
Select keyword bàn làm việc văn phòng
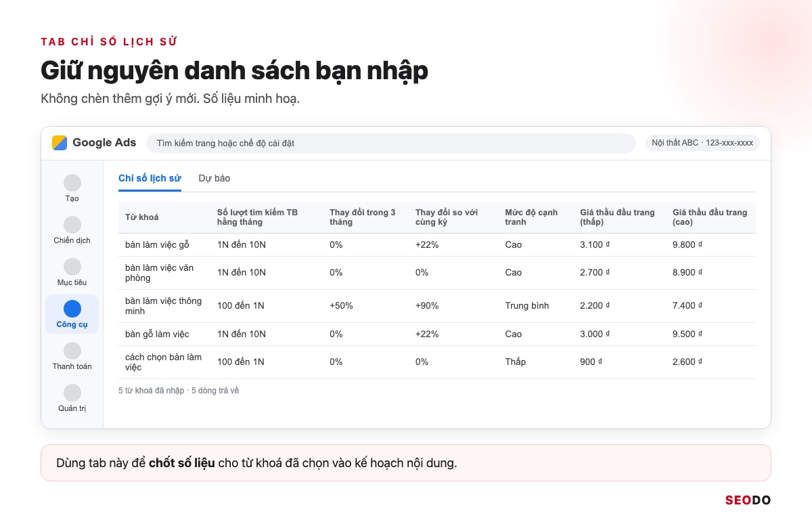[x=160, y=273]
